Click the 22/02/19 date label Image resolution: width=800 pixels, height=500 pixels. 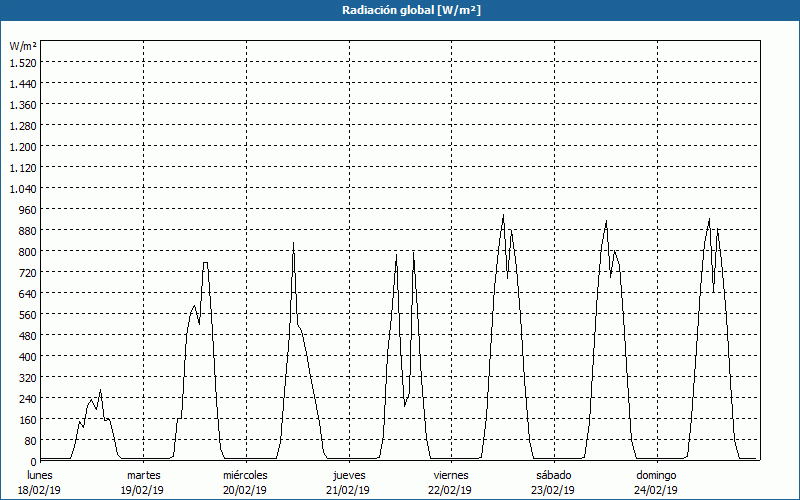[x=451, y=490]
